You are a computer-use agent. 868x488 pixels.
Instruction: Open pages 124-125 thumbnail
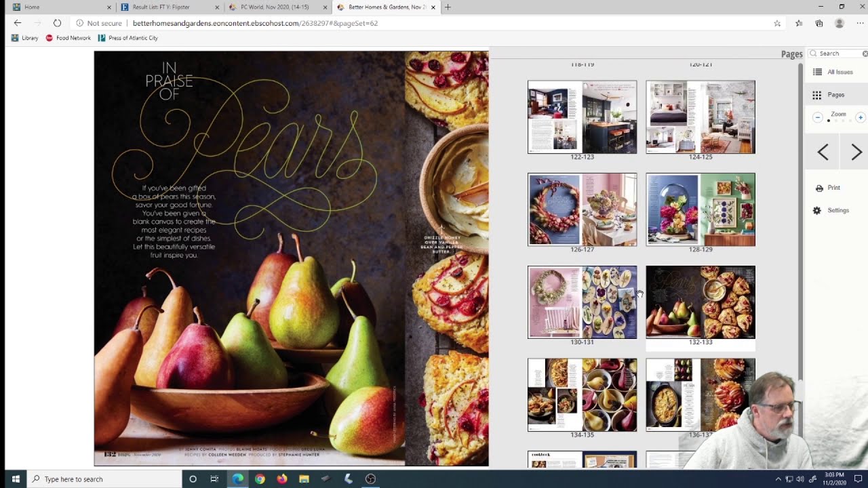(x=701, y=117)
